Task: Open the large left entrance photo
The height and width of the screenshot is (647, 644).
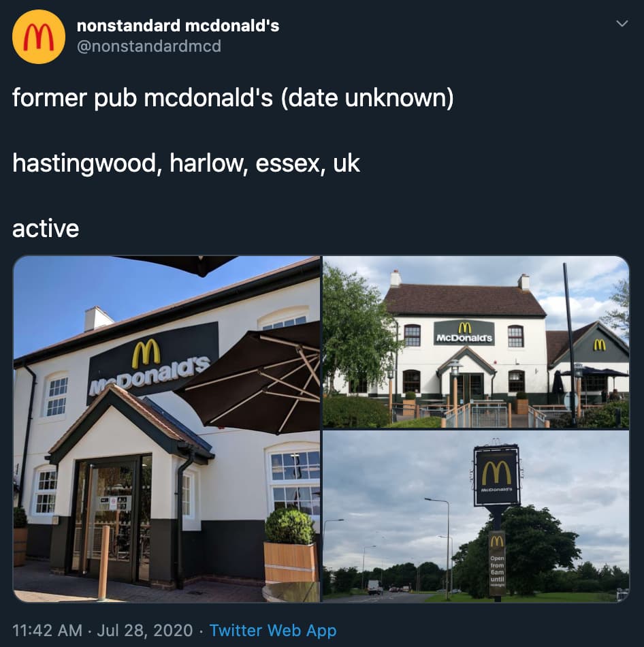Action: [x=166, y=429]
